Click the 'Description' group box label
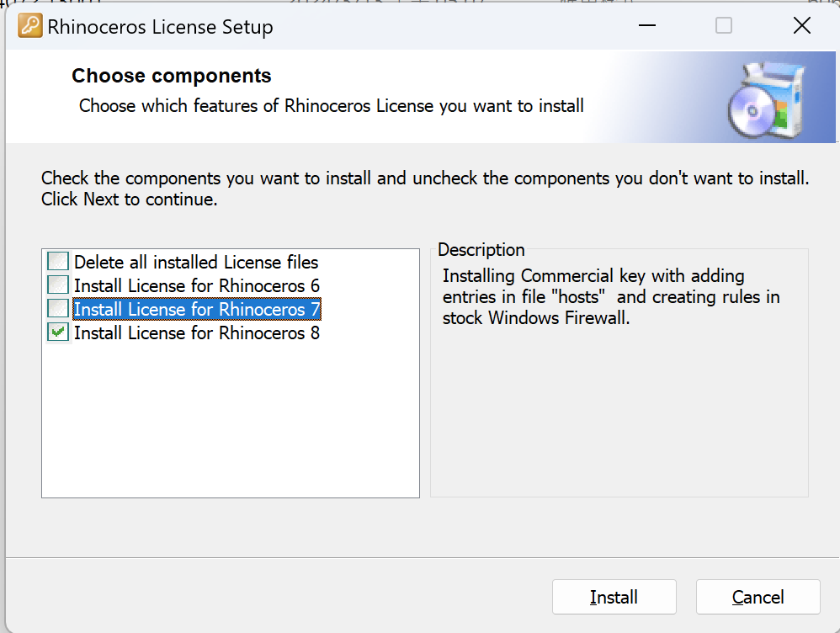 (x=481, y=250)
